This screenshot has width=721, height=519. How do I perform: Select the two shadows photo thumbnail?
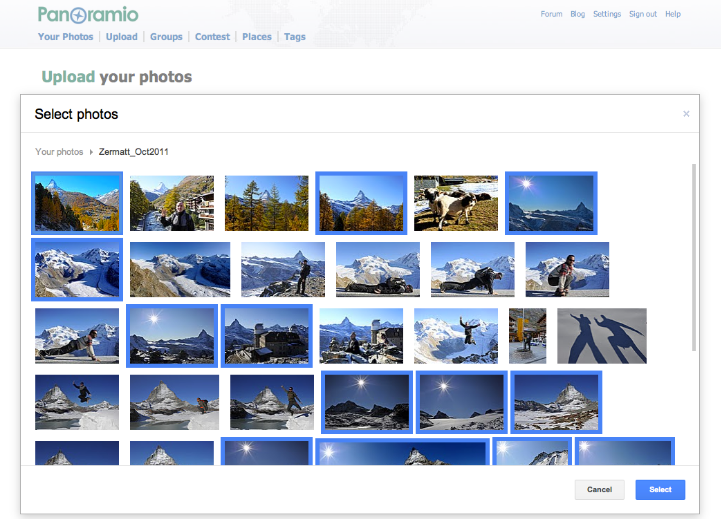click(x=601, y=336)
